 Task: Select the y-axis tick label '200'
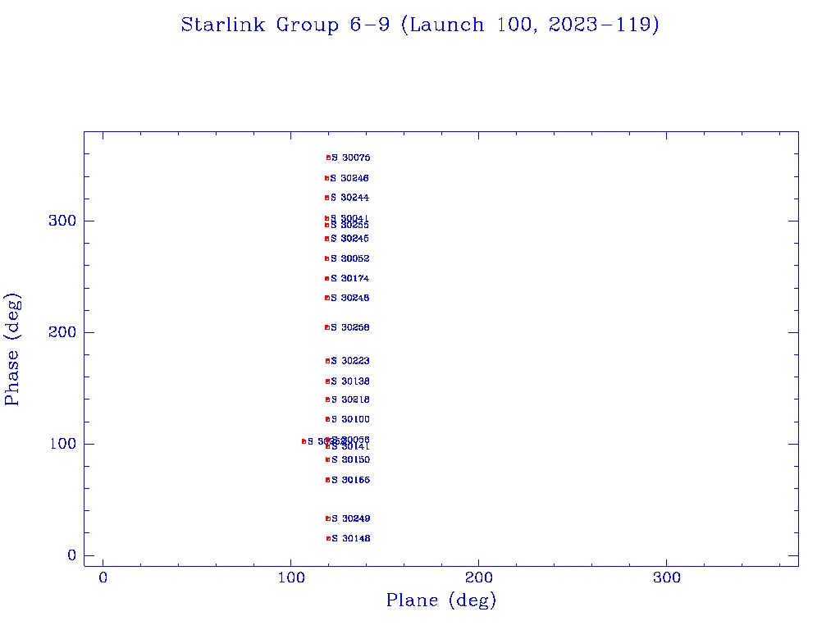tap(62, 332)
